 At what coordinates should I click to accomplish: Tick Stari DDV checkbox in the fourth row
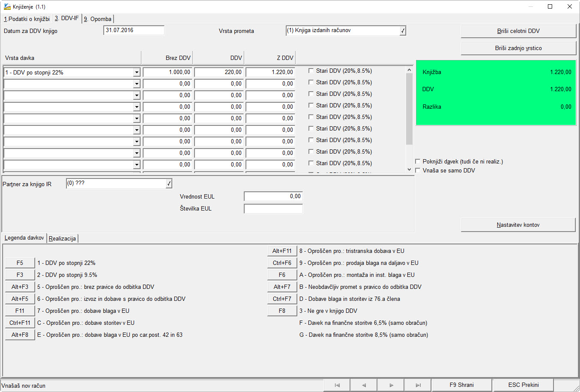[x=311, y=105]
